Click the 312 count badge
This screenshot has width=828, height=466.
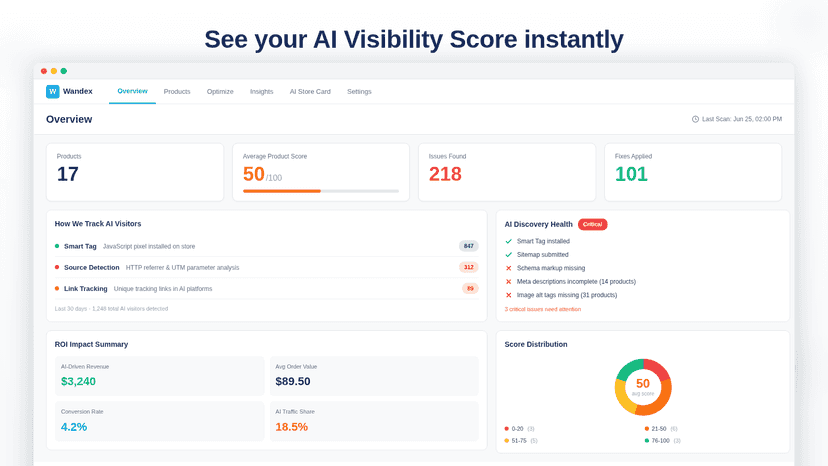469,267
